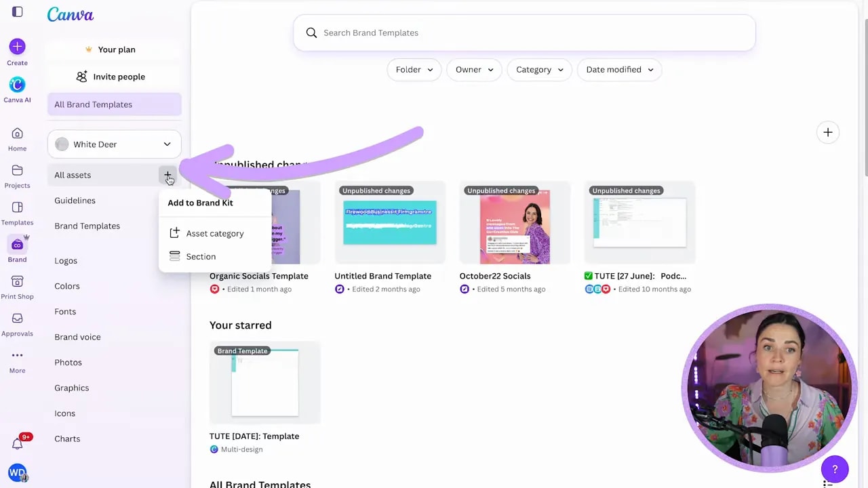Open Guidelines in Brand Kit
The height and width of the screenshot is (488, 868).
[75, 201]
